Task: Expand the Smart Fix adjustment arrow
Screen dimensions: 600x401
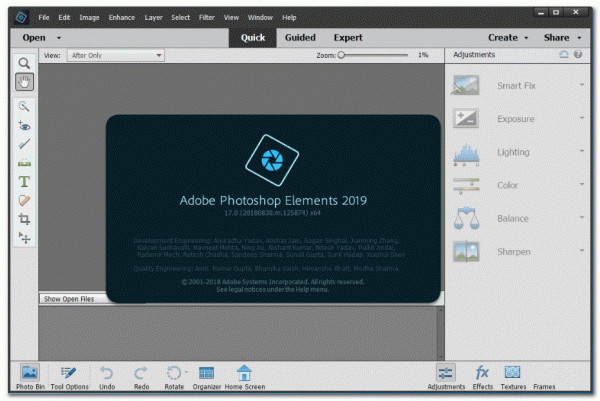Action: tap(581, 85)
